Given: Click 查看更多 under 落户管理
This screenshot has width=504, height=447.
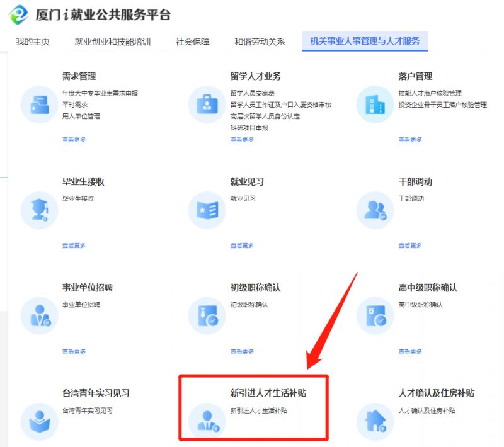Looking at the screenshot, I should tap(410, 140).
